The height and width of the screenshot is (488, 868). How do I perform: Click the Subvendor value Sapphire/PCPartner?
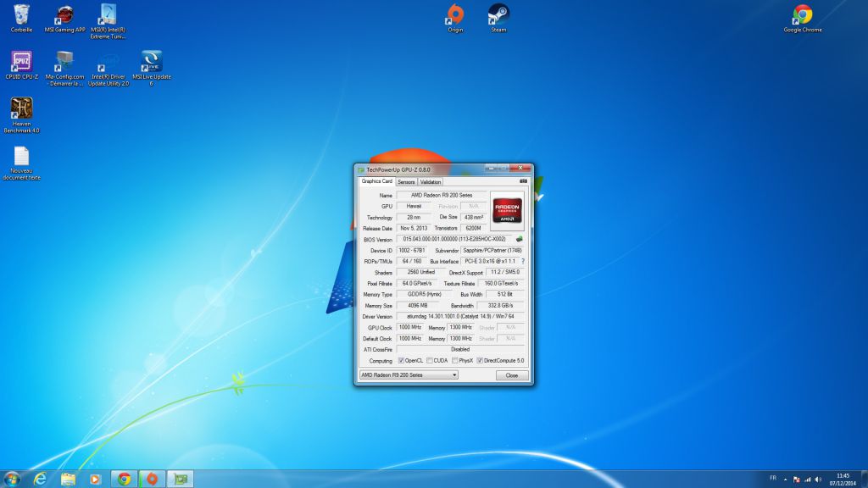[x=492, y=251]
